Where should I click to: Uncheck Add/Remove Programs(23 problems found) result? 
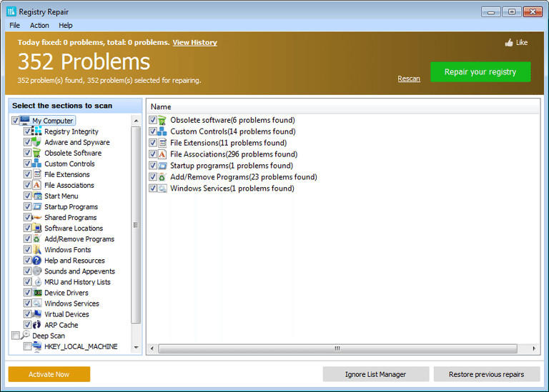[x=153, y=177]
